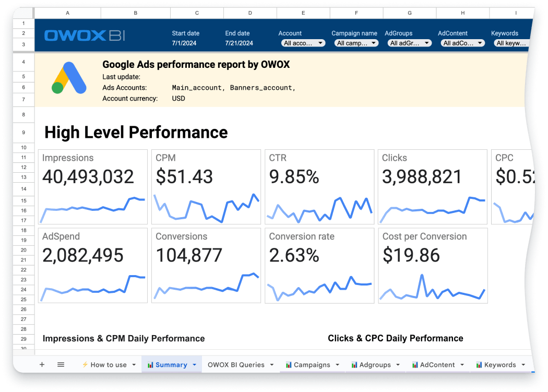Click the Account currency value USD

click(x=178, y=99)
